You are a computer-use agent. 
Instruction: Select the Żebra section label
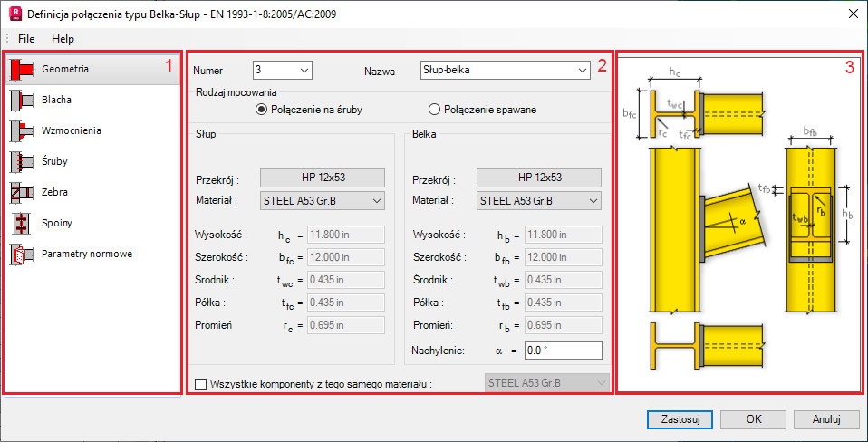(x=54, y=193)
